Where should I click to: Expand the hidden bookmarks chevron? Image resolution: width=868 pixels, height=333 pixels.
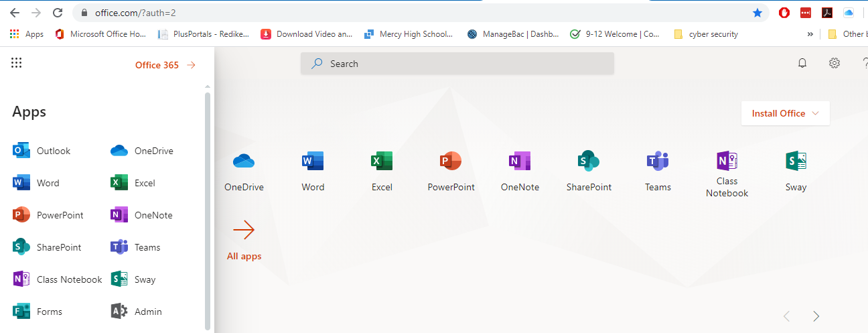click(810, 34)
